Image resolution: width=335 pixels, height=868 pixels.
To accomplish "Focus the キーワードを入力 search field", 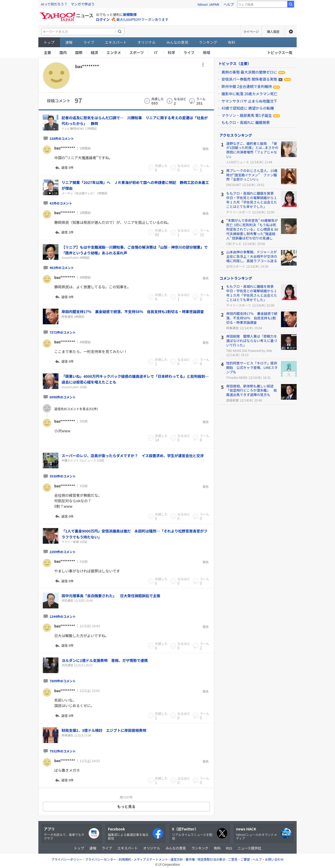I will click(x=78, y=32).
